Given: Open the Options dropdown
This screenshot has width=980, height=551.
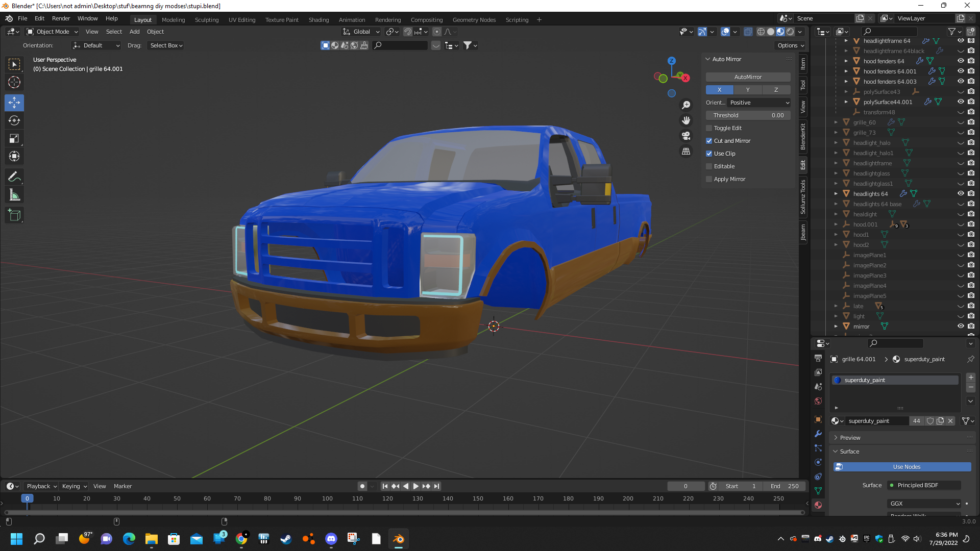Looking at the screenshot, I should tap(790, 45).
